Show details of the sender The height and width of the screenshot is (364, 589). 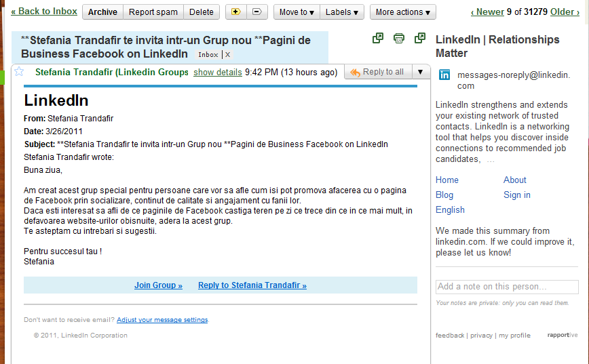click(x=218, y=72)
